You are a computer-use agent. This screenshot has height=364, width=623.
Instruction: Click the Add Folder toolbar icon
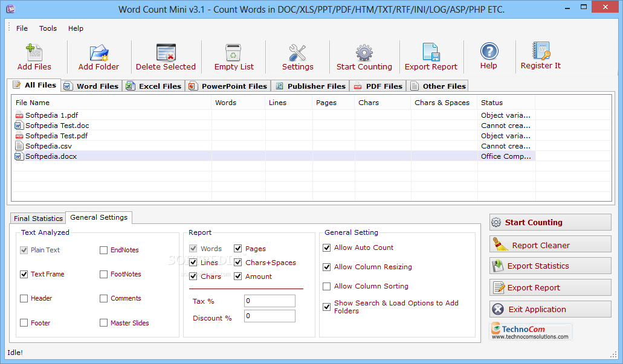point(99,52)
